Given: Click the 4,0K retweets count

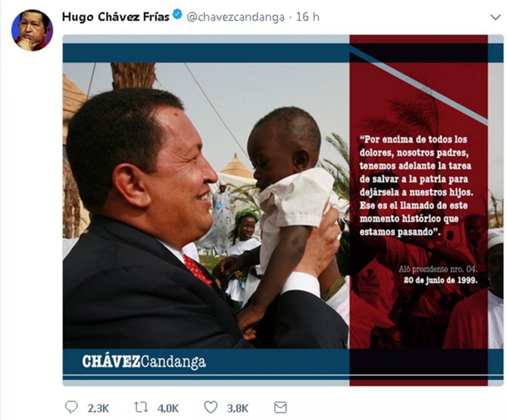Looking at the screenshot, I should tap(168, 408).
